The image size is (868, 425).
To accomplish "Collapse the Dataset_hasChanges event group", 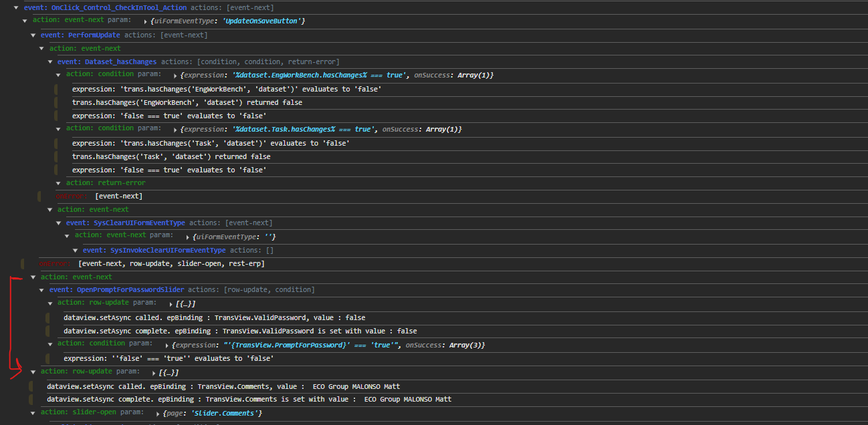I will pos(49,62).
